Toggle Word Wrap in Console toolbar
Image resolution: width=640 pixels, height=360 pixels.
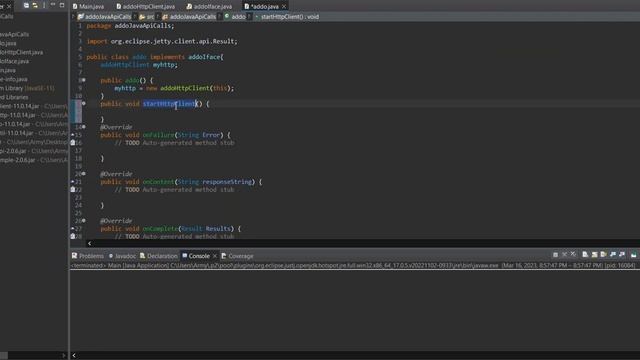603,255
